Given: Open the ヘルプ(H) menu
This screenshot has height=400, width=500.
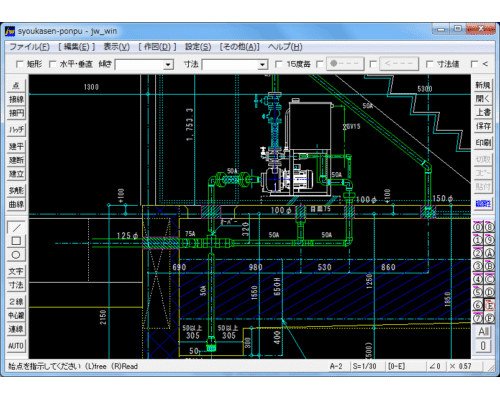Looking at the screenshot, I should [x=285, y=47].
